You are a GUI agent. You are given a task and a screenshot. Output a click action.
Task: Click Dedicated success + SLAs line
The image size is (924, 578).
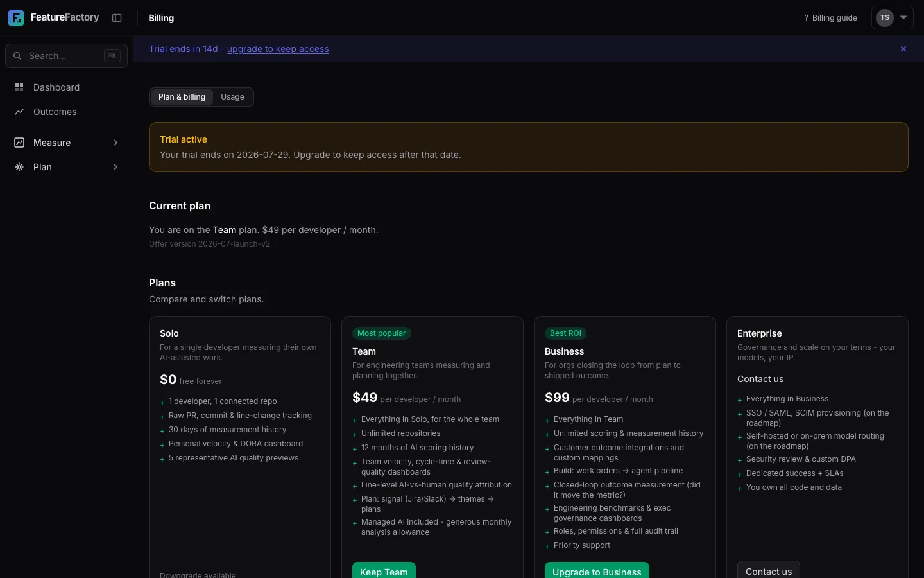pos(794,473)
